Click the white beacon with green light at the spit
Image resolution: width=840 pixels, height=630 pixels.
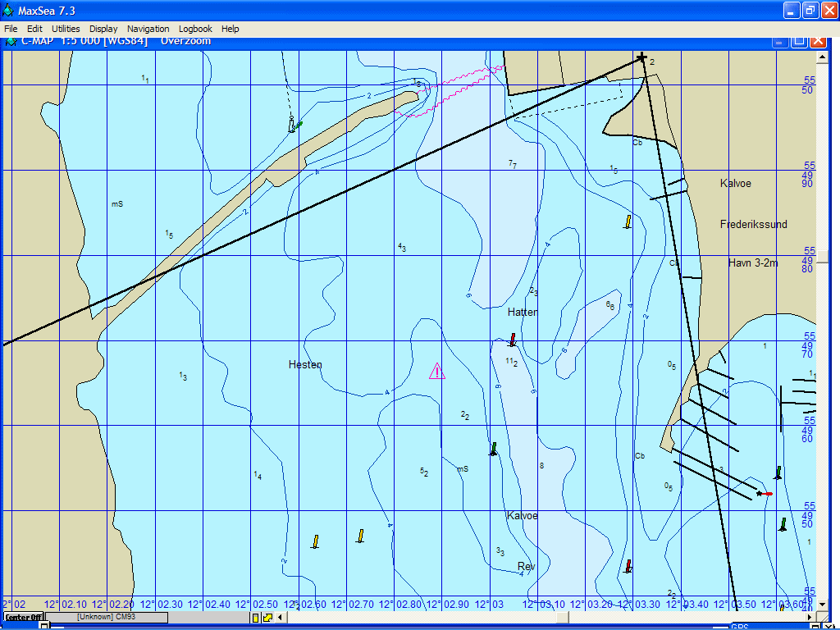click(x=293, y=125)
